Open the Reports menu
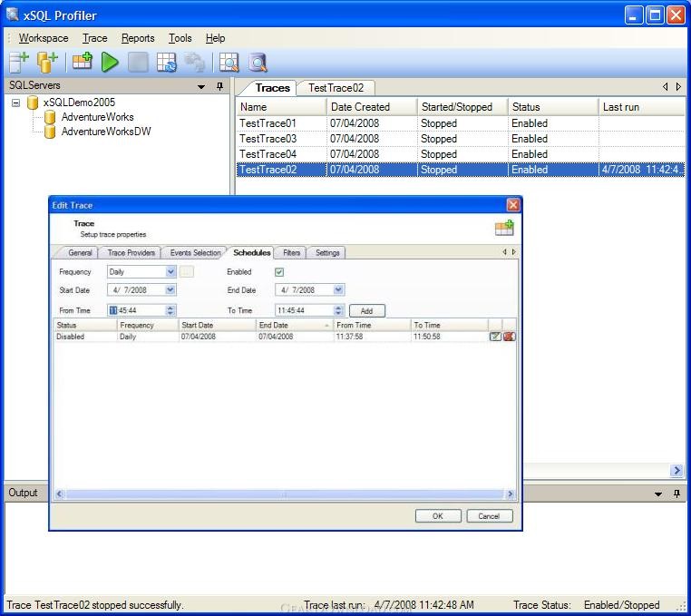 coord(138,38)
